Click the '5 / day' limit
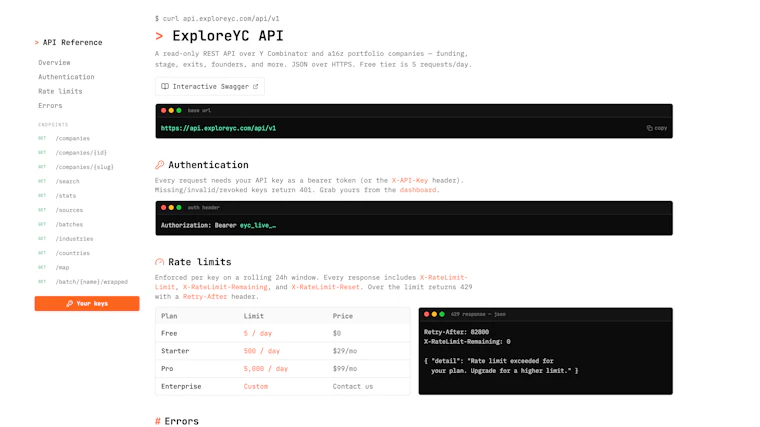Screen dimensions: 760x427 [x=258, y=333]
